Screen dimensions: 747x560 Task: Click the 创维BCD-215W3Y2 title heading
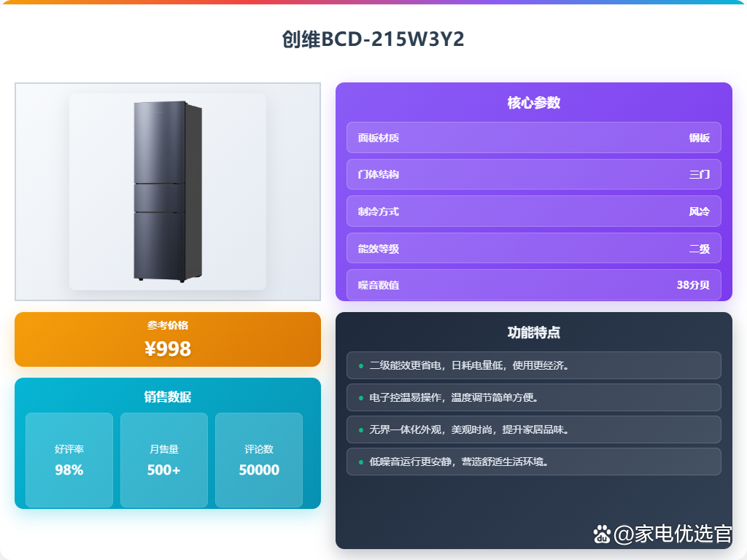[373, 39]
